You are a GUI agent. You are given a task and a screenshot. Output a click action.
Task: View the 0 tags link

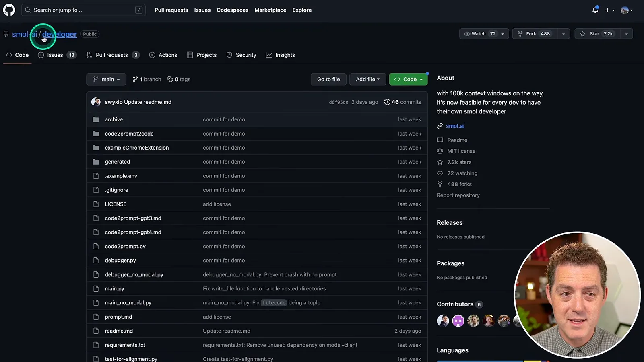179,79
